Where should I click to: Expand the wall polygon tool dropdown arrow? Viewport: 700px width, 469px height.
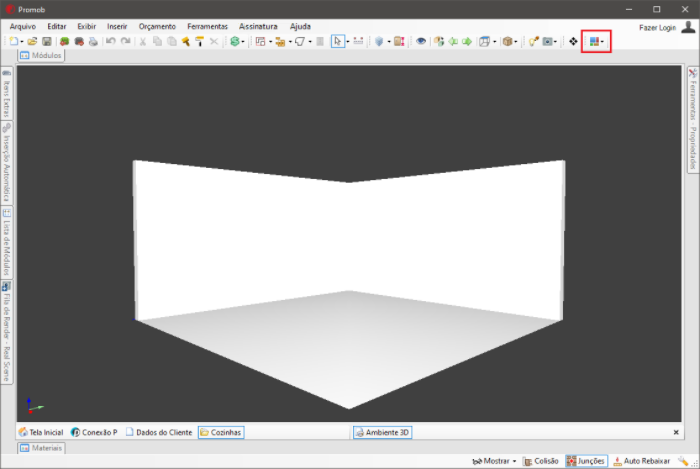click(309, 42)
